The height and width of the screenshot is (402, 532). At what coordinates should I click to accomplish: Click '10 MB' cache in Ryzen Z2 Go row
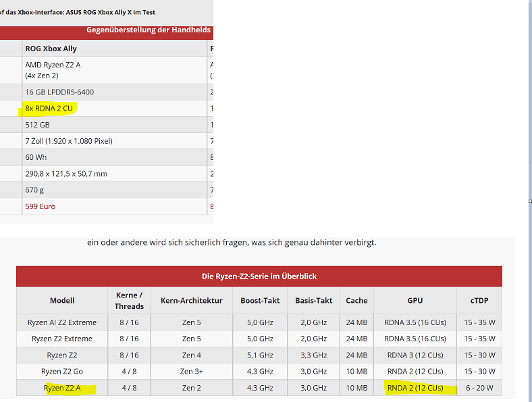(356, 372)
